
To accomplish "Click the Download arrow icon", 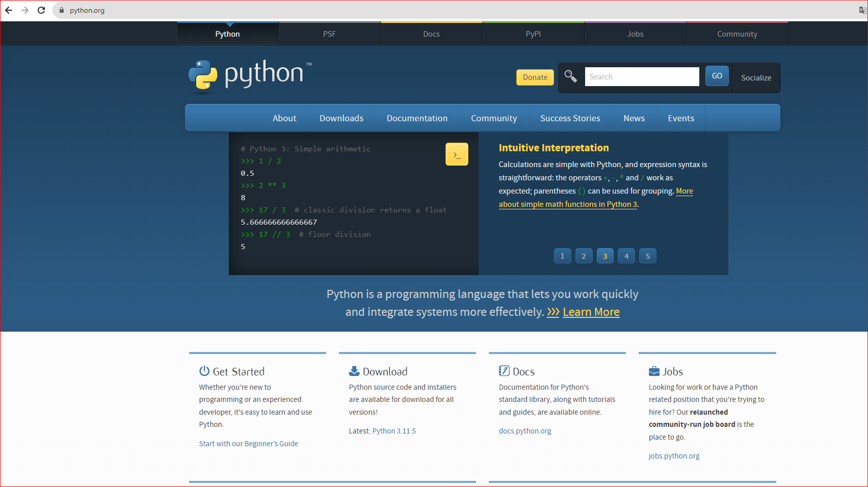I will (x=354, y=371).
